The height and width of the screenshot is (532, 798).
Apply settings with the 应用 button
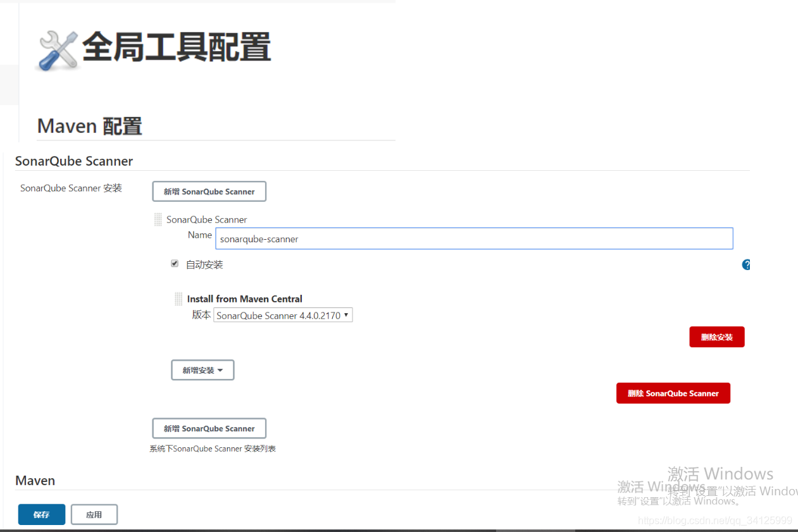point(94,515)
